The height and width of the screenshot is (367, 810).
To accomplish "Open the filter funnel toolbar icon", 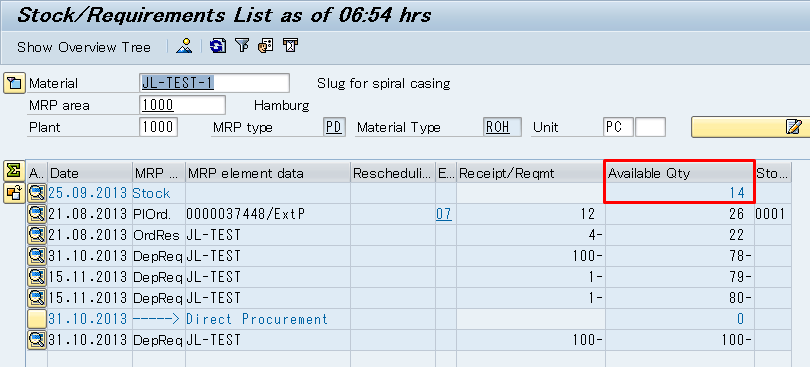I will click(242, 46).
